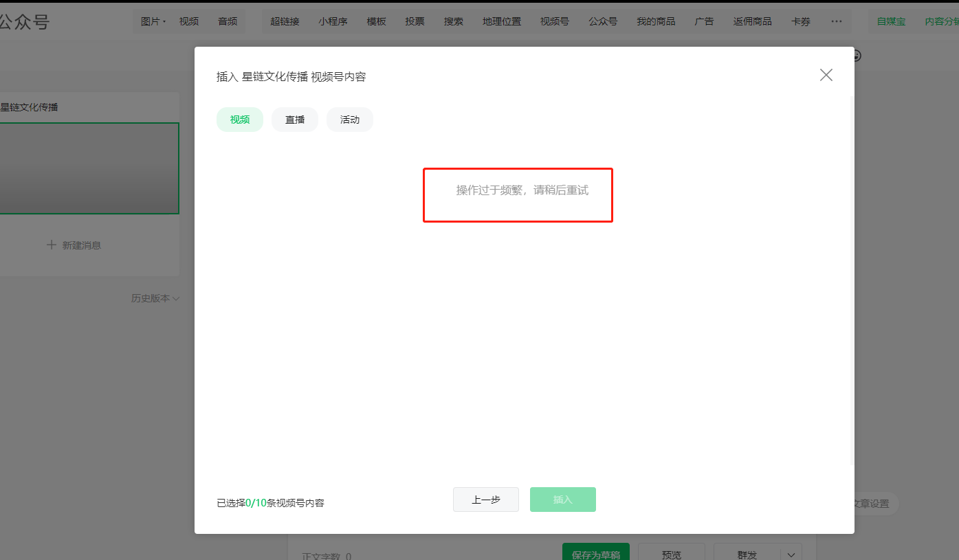Select the 视频 tab in dialog

[x=240, y=120]
